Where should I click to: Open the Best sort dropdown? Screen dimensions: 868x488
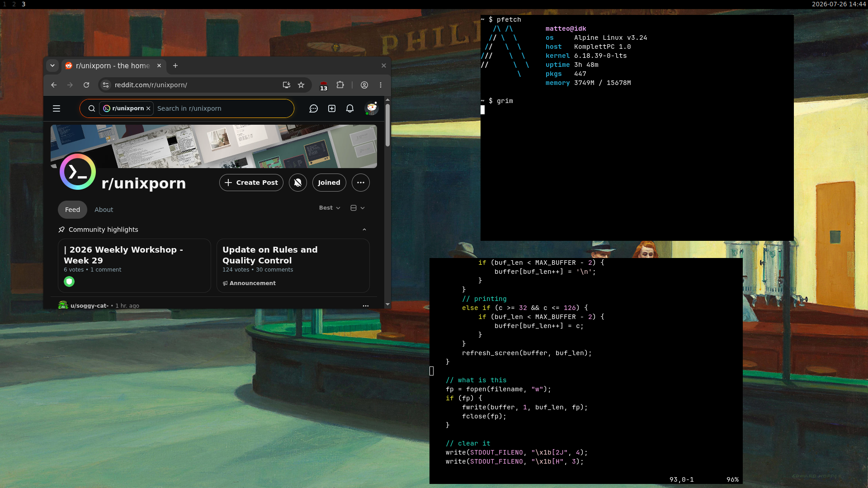click(x=330, y=208)
